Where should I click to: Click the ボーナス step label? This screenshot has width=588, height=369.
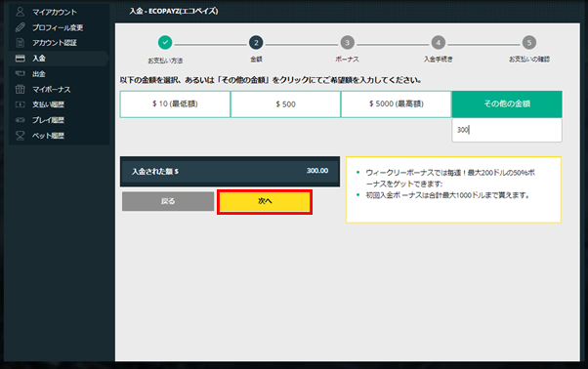coord(348,60)
